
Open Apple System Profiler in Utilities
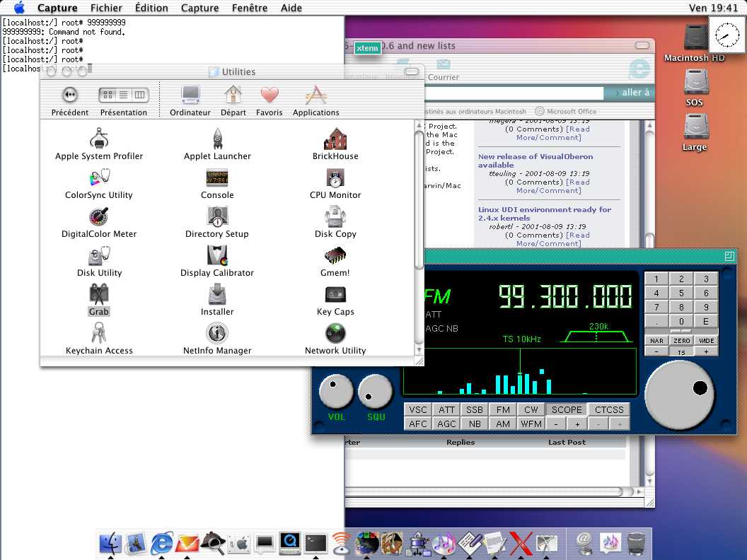tap(99, 139)
